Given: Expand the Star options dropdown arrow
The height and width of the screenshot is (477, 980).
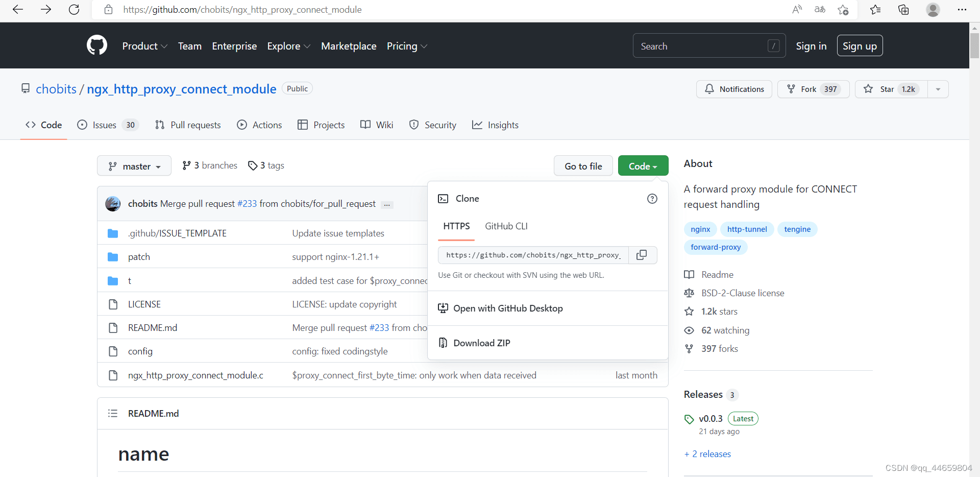Looking at the screenshot, I should 938,89.
